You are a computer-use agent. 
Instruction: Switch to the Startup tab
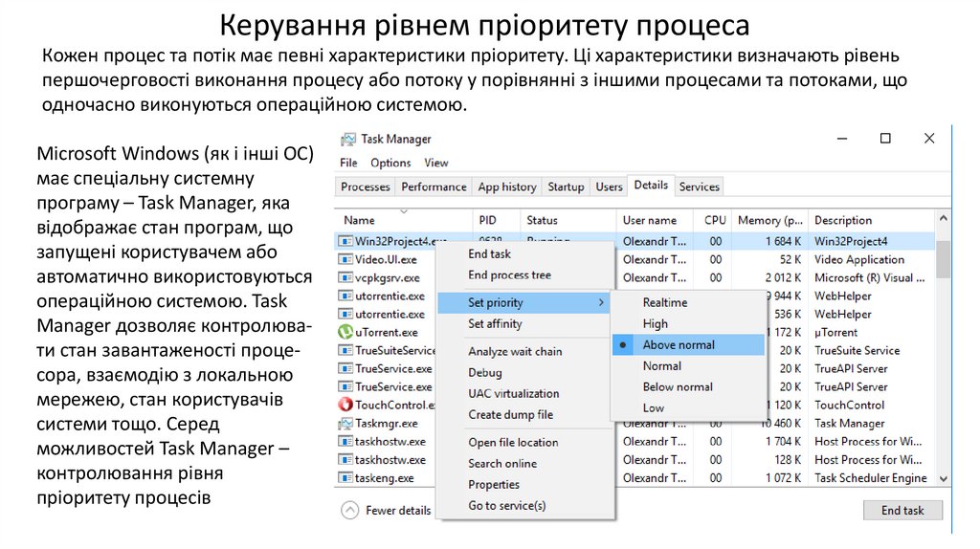[566, 187]
